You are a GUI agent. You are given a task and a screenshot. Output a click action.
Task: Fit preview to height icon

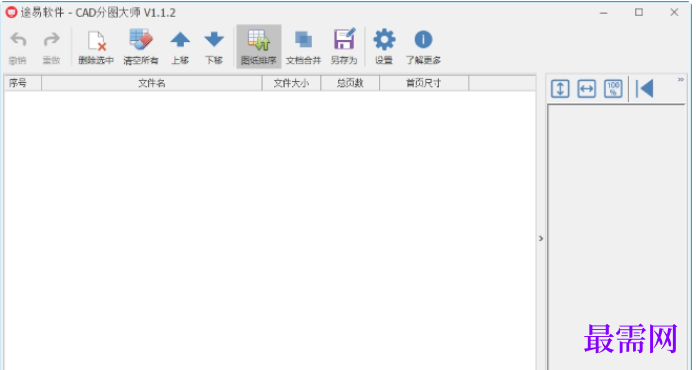click(x=560, y=89)
